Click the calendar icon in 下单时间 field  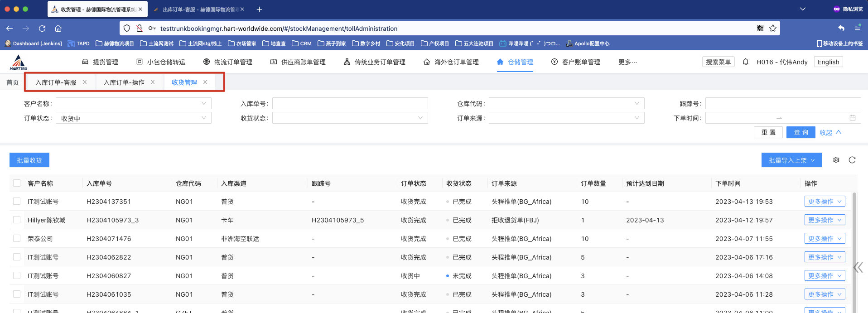[852, 118]
